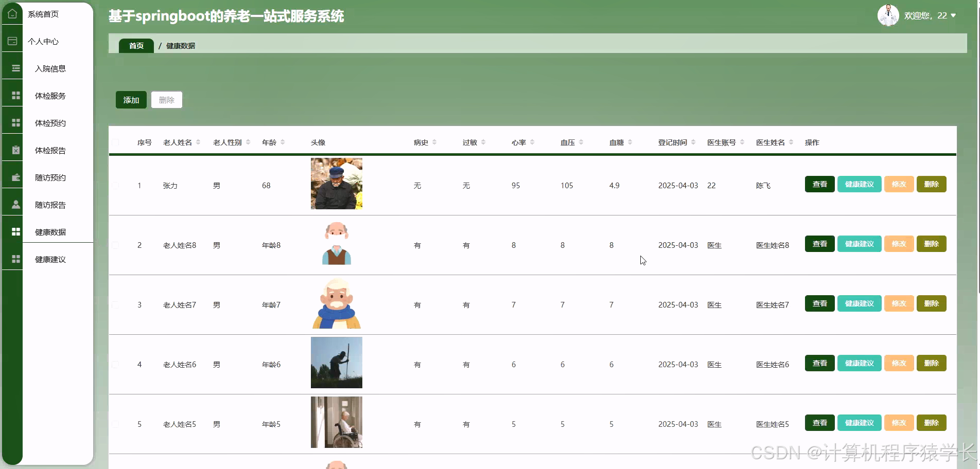This screenshot has height=469, width=980.
Task: Sort by 病史 column arrows
Action: 434,142
